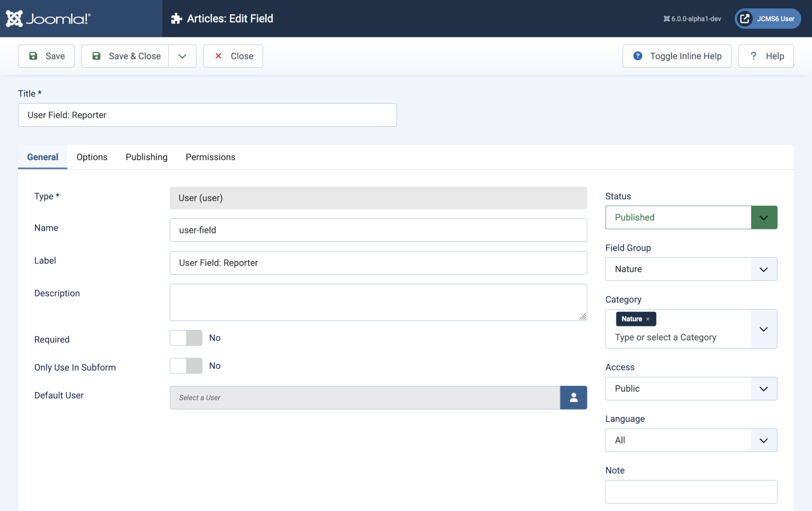Image resolution: width=812 pixels, height=511 pixels.
Task: Switch to the Permissions tab
Action: pyautogui.click(x=210, y=157)
